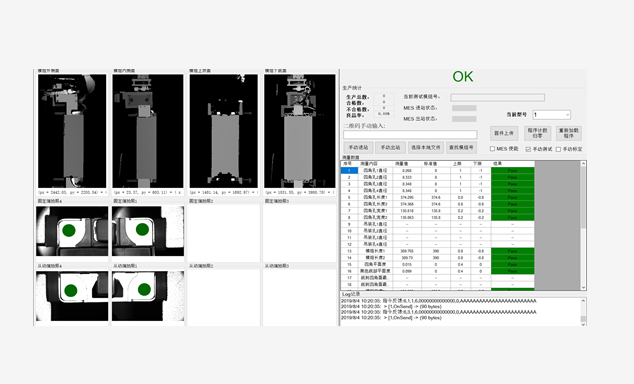Select the 模组上表面 depth image

point(224,131)
